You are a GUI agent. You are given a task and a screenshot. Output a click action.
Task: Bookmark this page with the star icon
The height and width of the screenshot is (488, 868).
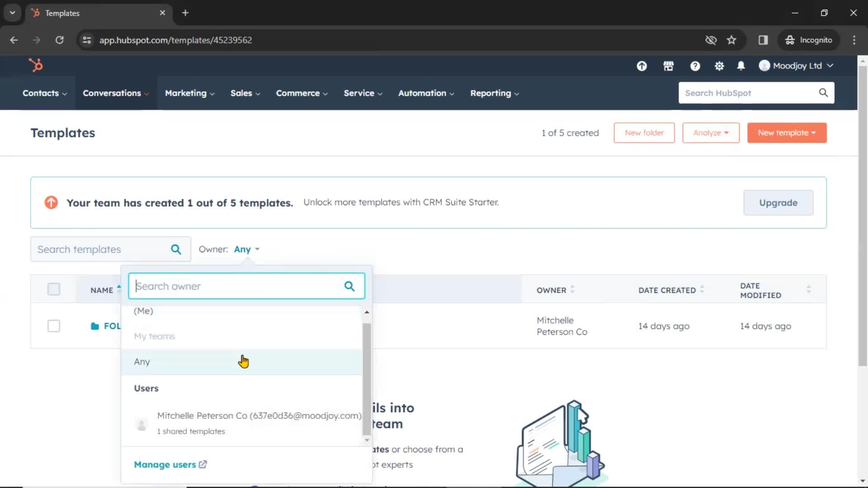click(731, 40)
